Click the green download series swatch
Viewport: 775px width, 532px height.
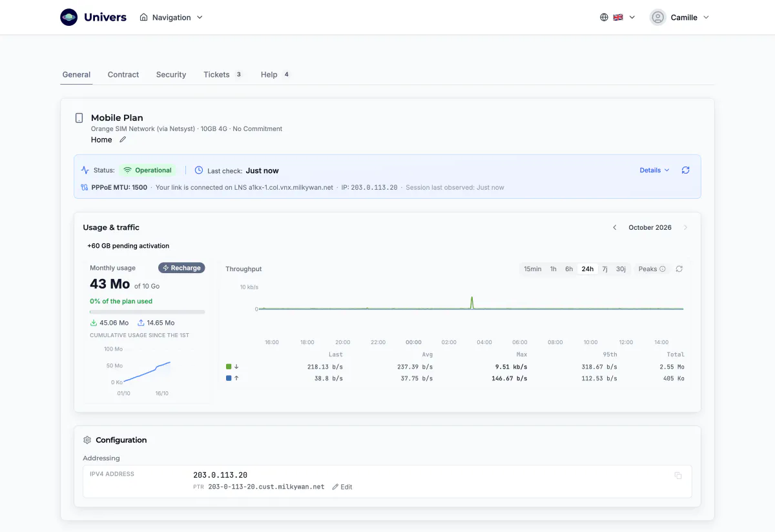point(229,367)
